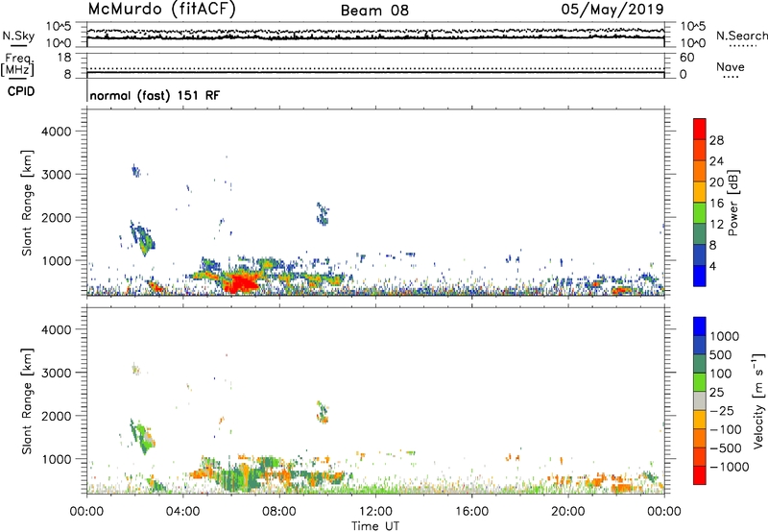Click the date '05/May/2019'
The height and width of the screenshot is (532, 768).
(x=612, y=10)
